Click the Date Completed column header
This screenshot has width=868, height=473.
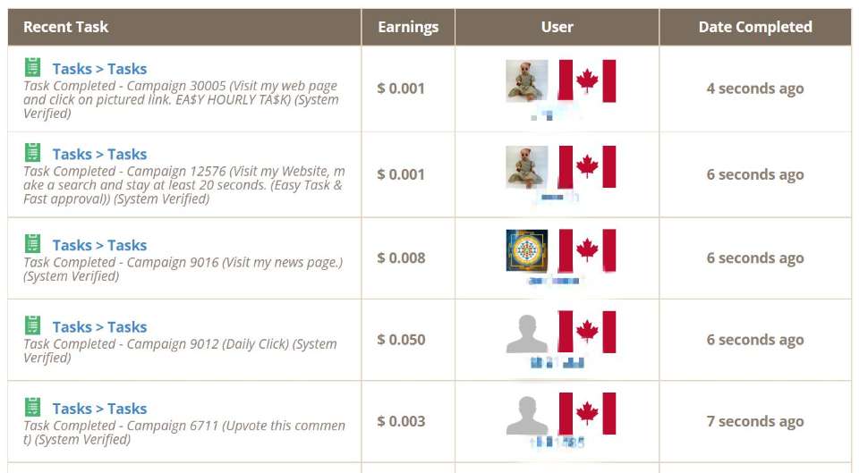[755, 27]
